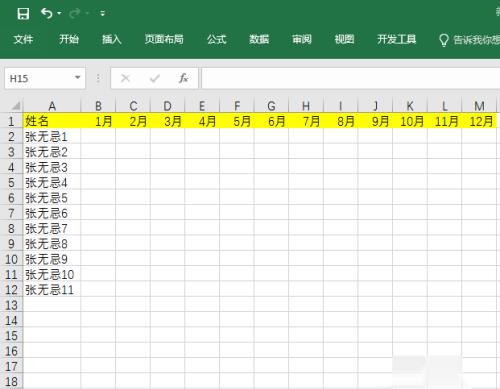Click the 5月 header cell
The width and height of the screenshot is (500, 389).
click(237, 121)
